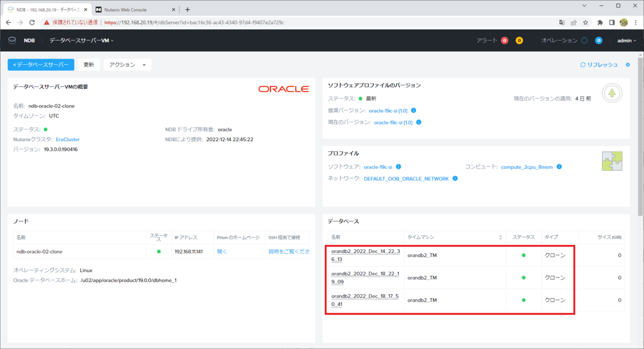644x349 pixels.
Task: Click the オペレーション label in the header
Action: click(x=559, y=40)
